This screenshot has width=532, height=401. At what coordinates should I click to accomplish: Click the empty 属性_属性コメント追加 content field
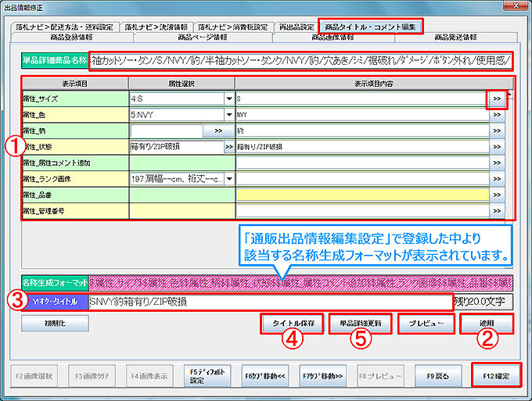pos(362,163)
